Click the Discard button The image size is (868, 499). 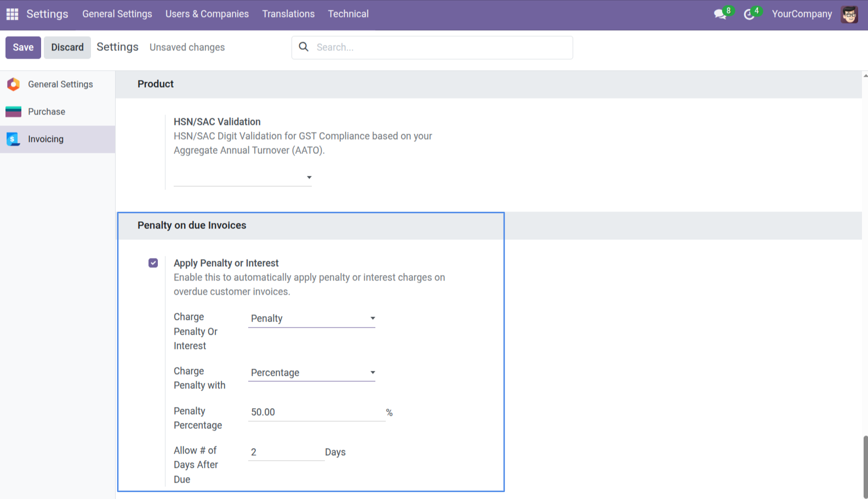[x=67, y=48]
